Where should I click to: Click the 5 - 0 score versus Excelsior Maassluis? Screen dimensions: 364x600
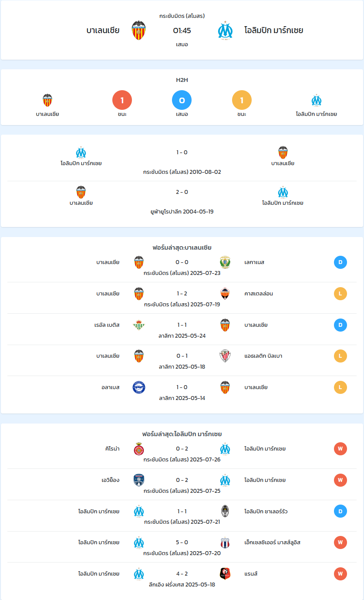pos(182,542)
